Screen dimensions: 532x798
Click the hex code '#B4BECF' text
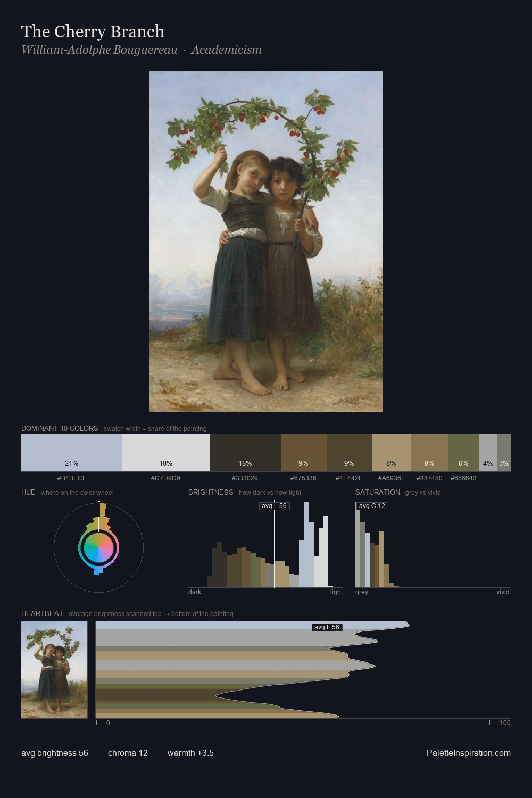[72, 478]
